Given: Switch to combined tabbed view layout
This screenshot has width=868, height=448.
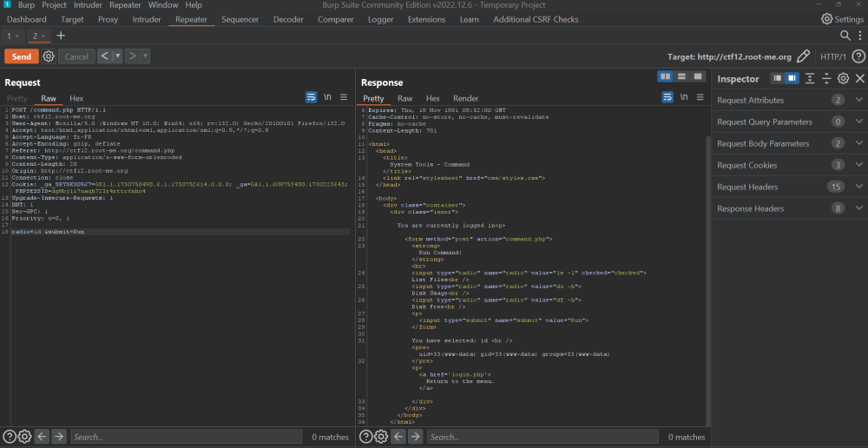Looking at the screenshot, I should pos(698,76).
